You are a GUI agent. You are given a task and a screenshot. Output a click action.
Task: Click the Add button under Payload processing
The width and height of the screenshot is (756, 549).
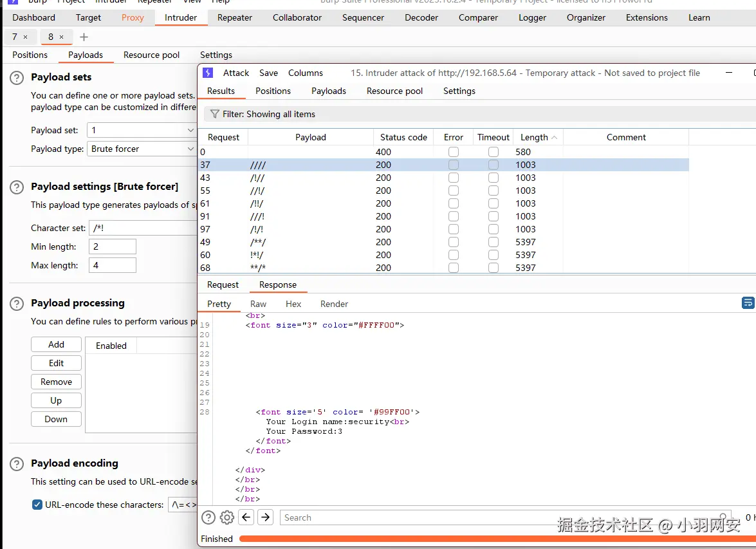coord(56,344)
